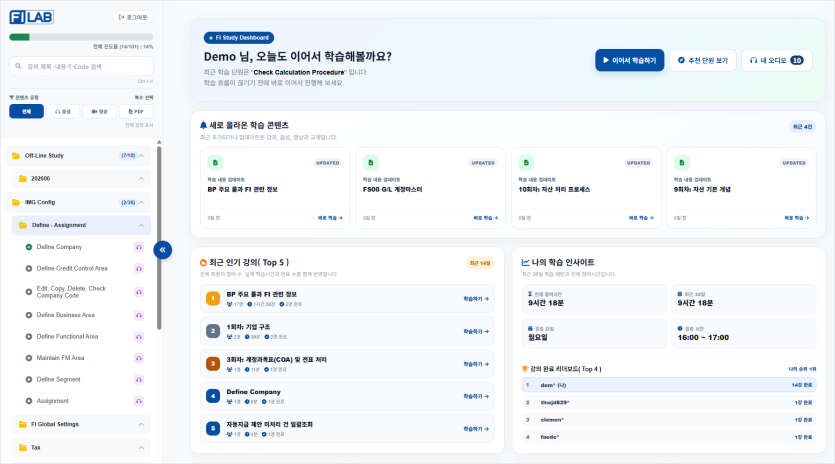
Task: Click 학습하기 for BP 주요 롤과 FI 관련 정보
Action: pyautogui.click(x=476, y=299)
